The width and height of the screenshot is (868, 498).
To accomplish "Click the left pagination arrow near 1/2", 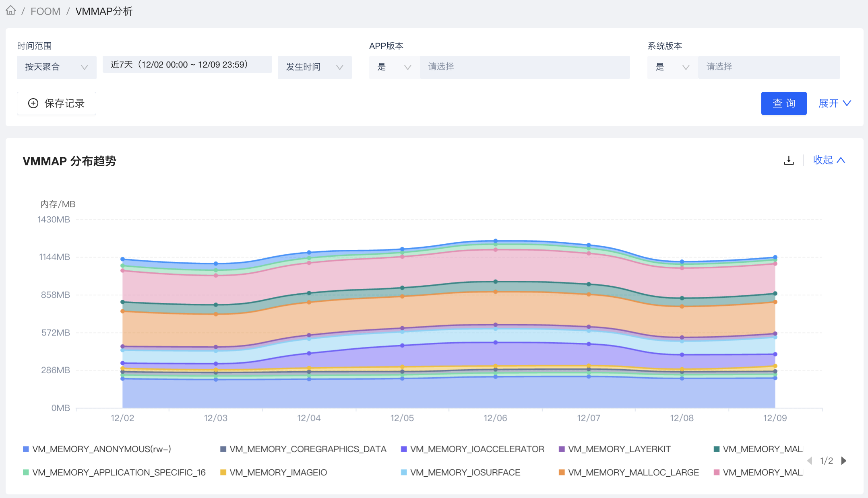I will 810,461.
